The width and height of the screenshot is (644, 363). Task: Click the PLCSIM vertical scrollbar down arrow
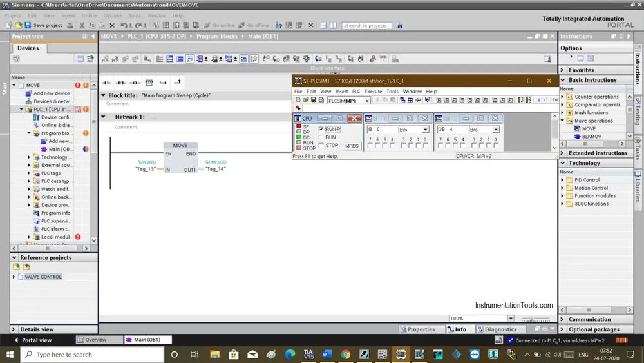pos(555,147)
